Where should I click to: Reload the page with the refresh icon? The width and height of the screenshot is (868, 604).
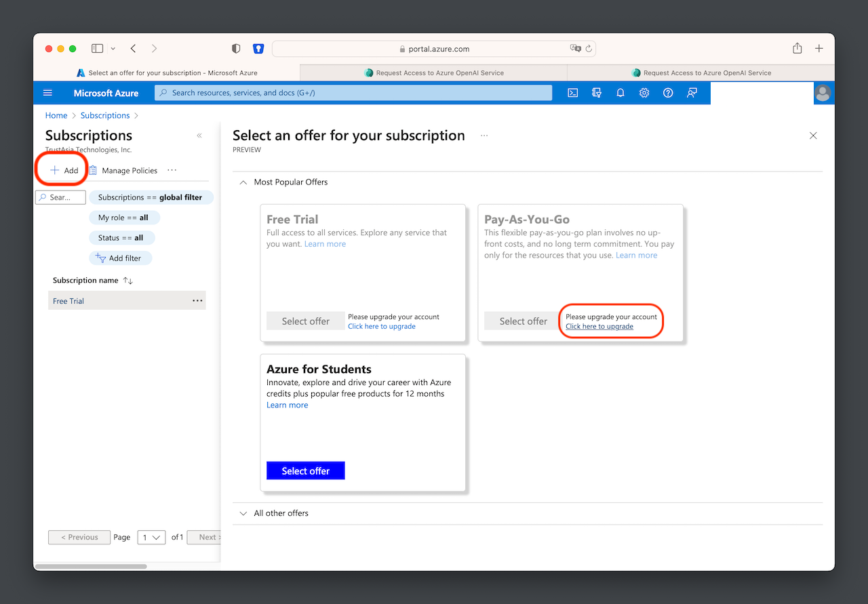(x=589, y=49)
